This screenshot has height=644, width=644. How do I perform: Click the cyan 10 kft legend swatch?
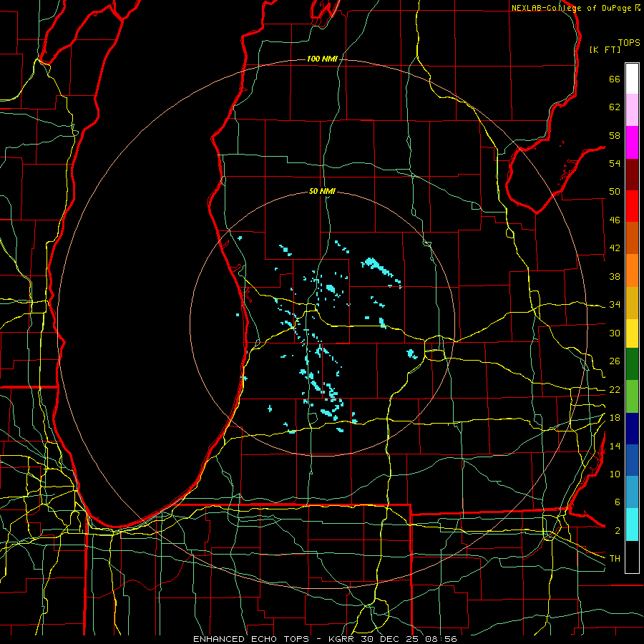click(x=632, y=525)
